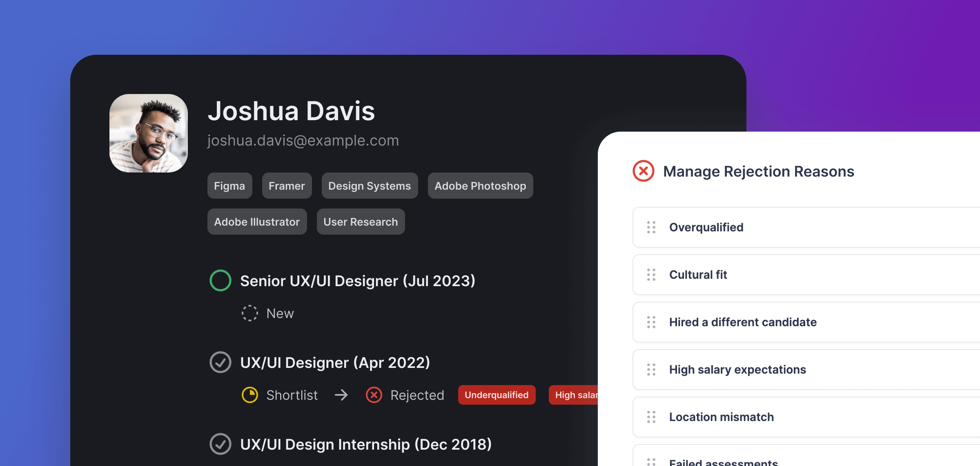This screenshot has width=980, height=466.
Task: Click the red X icon beside Manage Rejection Reasons
Action: click(643, 171)
